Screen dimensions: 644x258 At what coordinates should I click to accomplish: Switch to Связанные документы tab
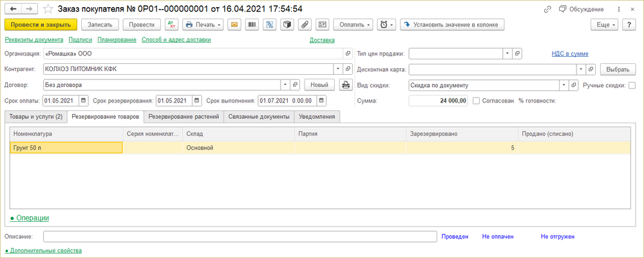tap(259, 117)
